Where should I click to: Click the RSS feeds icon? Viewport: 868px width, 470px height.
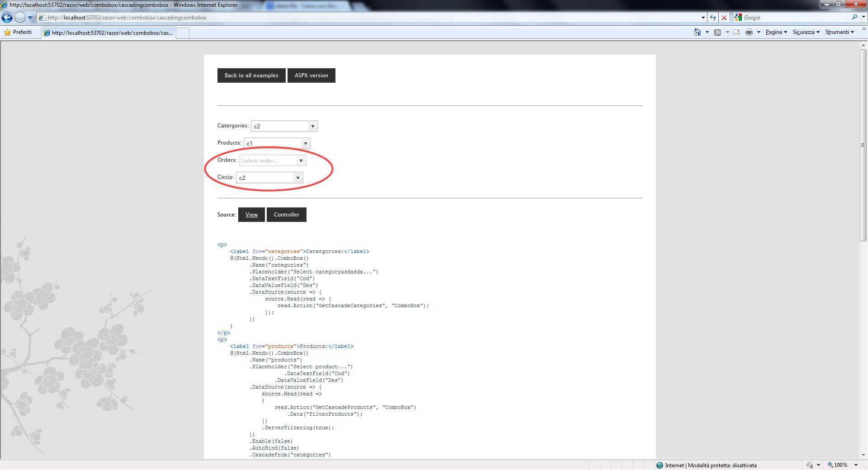click(717, 32)
